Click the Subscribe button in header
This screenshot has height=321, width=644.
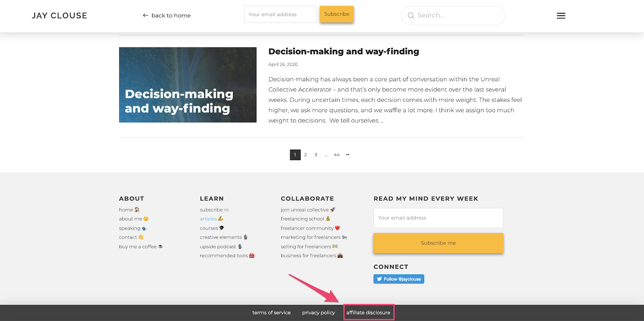336,14
